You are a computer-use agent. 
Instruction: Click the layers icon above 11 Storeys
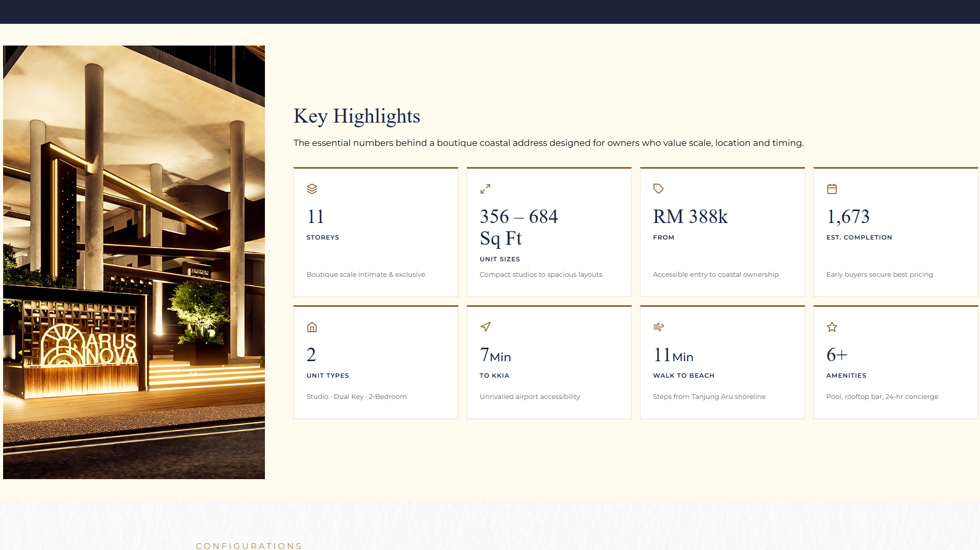311,189
